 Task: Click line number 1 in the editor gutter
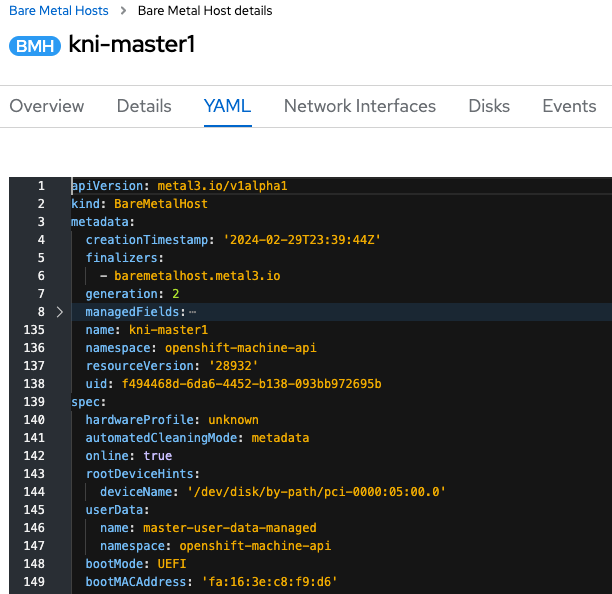[x=41, y=186]
